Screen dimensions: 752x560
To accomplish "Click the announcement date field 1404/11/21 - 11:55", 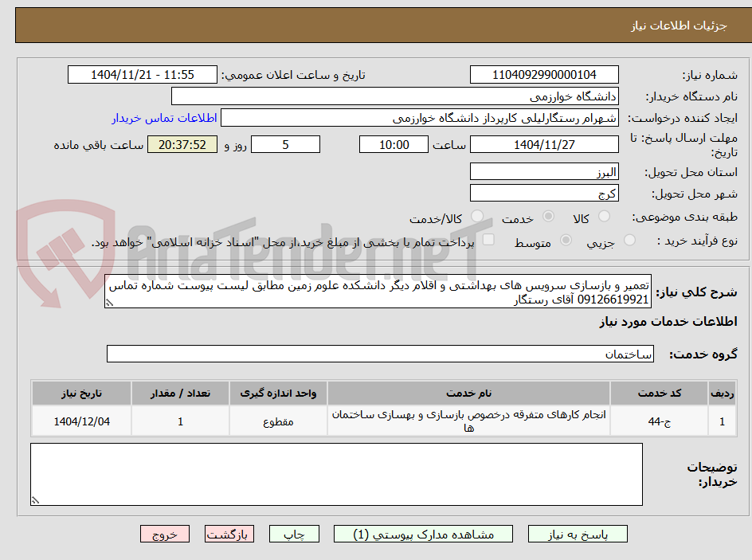I will point(143,75).
